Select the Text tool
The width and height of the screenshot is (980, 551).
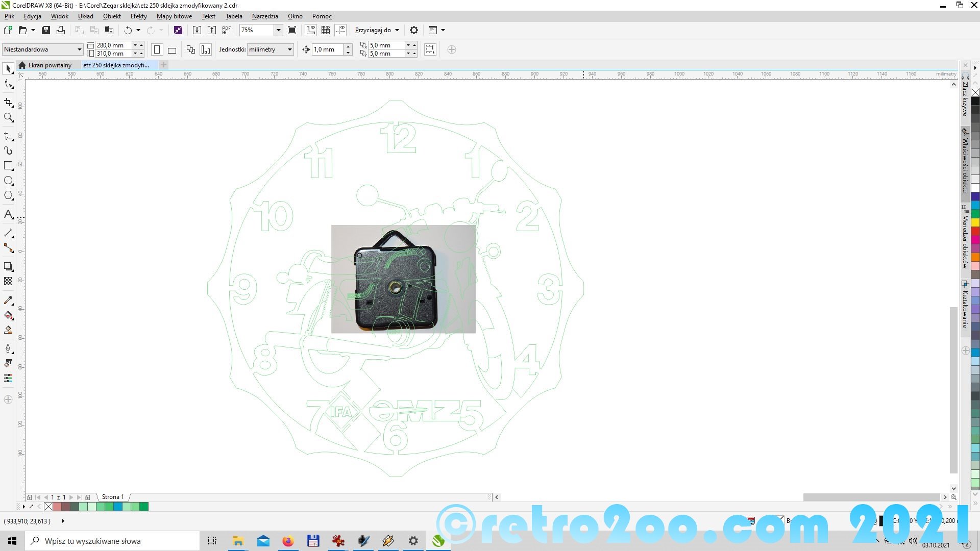[x=8, y=214]
